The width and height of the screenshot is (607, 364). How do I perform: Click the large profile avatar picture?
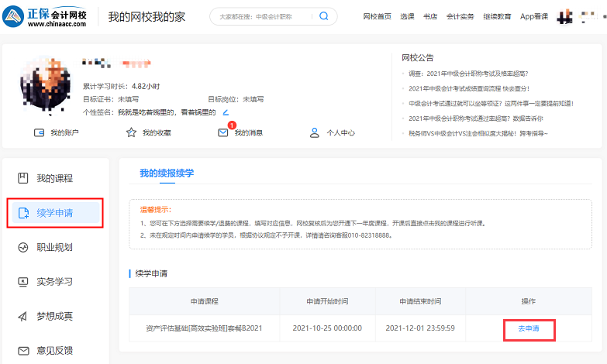tap(46, 85)
